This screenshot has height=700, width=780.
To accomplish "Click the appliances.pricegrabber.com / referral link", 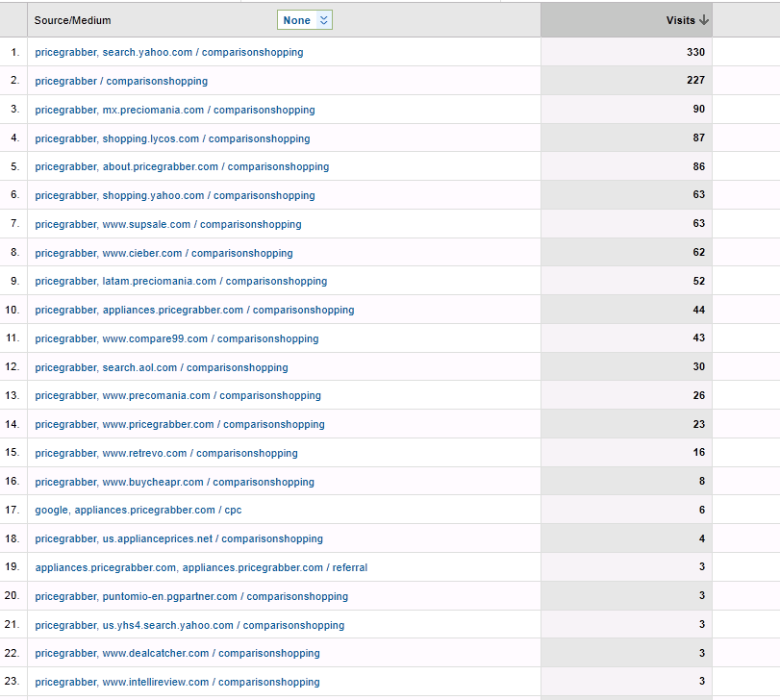I will point(201,567).
